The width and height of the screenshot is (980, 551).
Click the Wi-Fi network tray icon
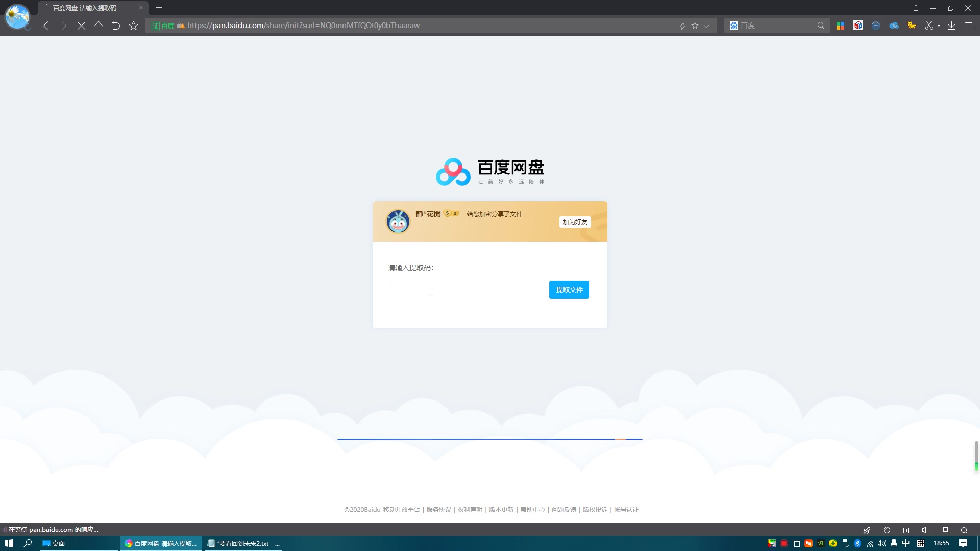[870, 543]
